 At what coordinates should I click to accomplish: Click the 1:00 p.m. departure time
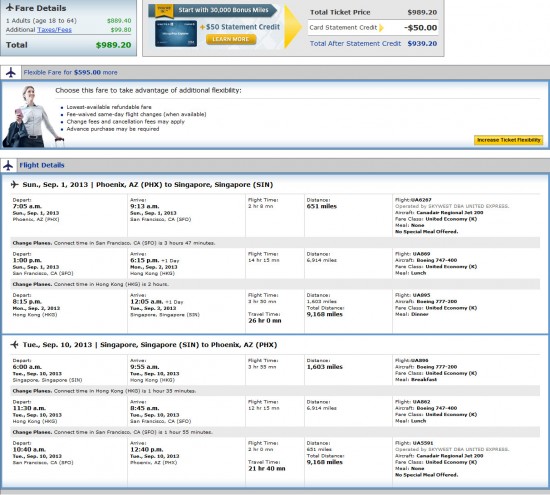27,260
